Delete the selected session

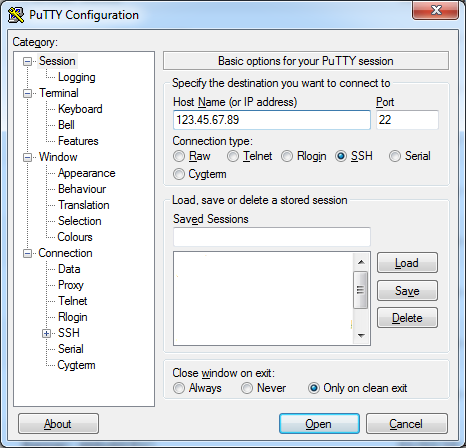coord(407,318)
